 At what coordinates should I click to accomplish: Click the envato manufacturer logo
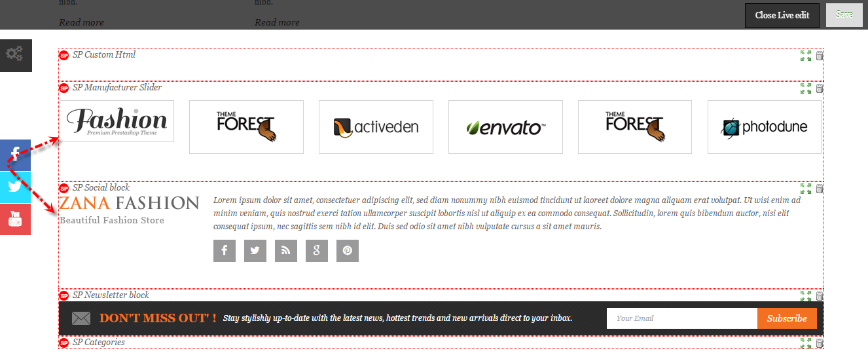505,127
